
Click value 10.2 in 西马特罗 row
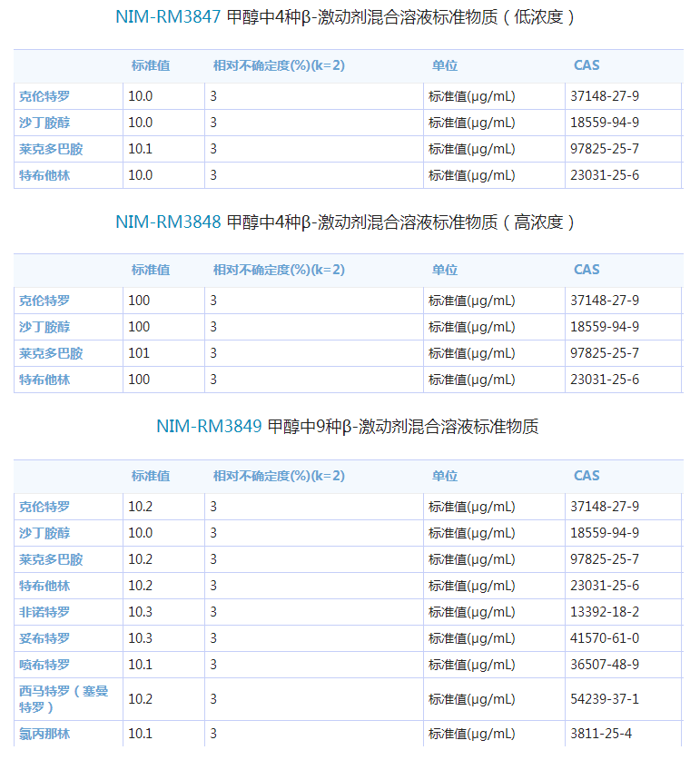point(140,699)
